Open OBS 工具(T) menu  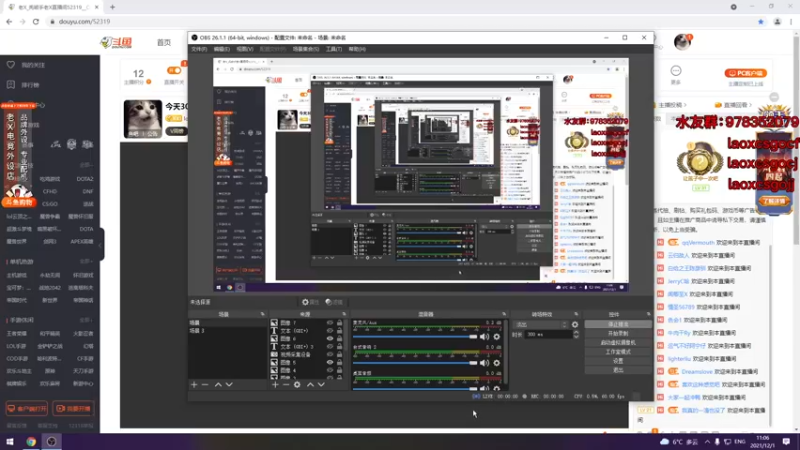point(334,49)
